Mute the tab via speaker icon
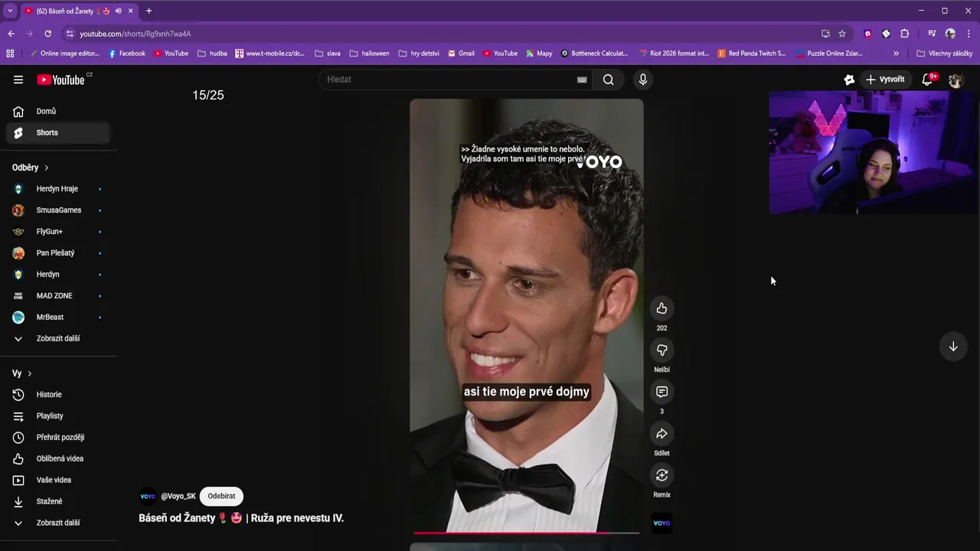 point(118,11)
